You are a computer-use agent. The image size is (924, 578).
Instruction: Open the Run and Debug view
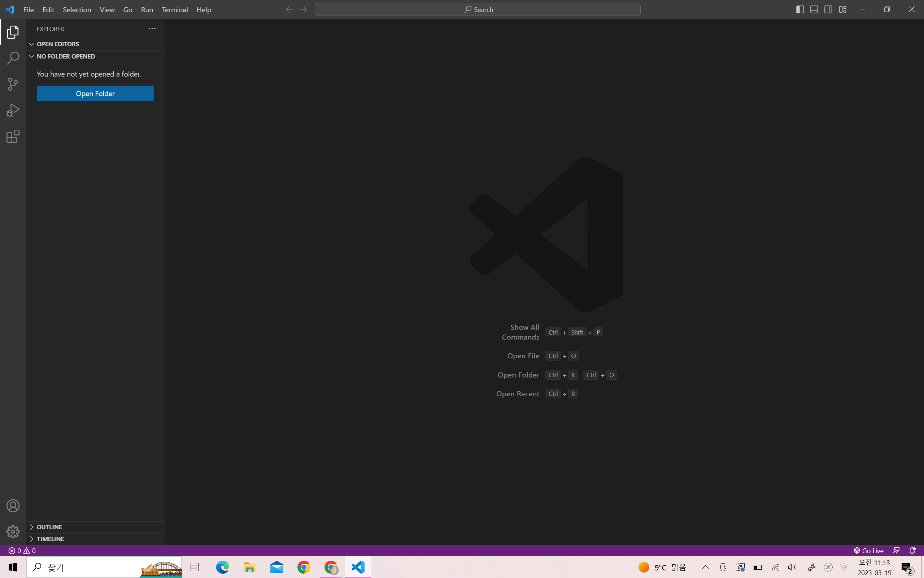13,110
